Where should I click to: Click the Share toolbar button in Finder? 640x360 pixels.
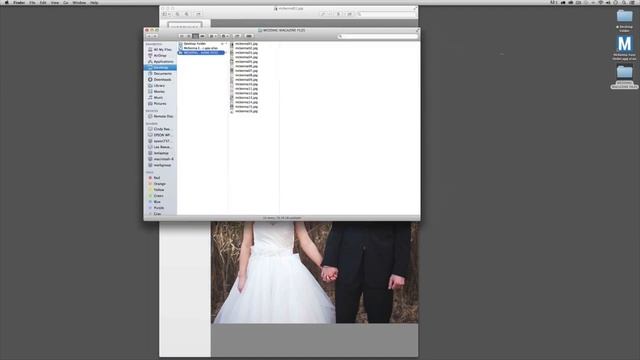tap(237, 36)
